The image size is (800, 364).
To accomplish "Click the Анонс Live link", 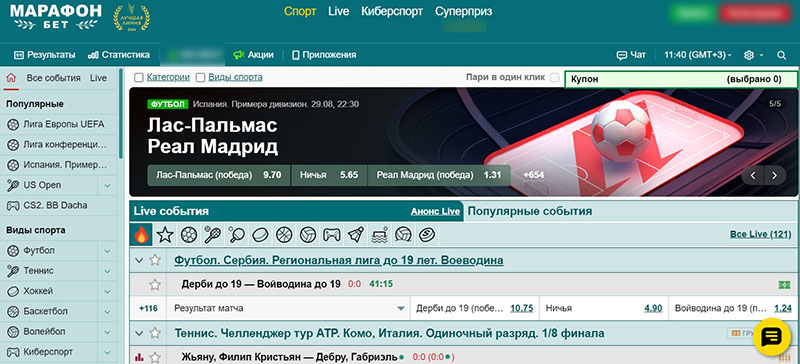I will coord(435,211).
